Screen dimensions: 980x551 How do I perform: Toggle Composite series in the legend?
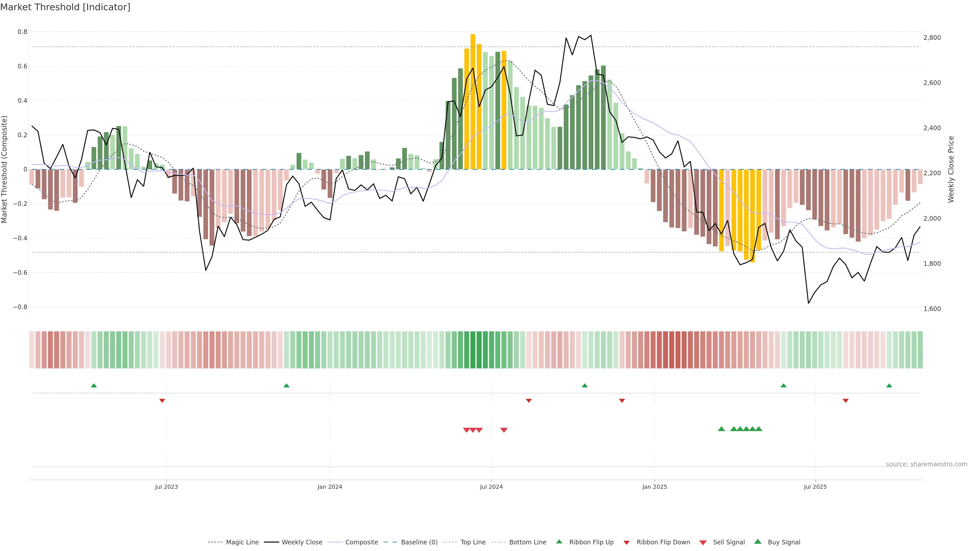[x=361, y=542]
